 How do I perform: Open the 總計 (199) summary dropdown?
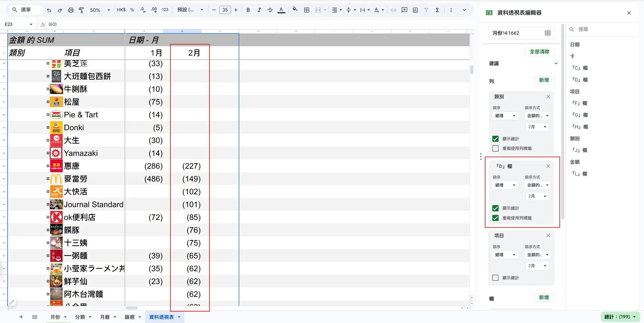tap(620, 317)
